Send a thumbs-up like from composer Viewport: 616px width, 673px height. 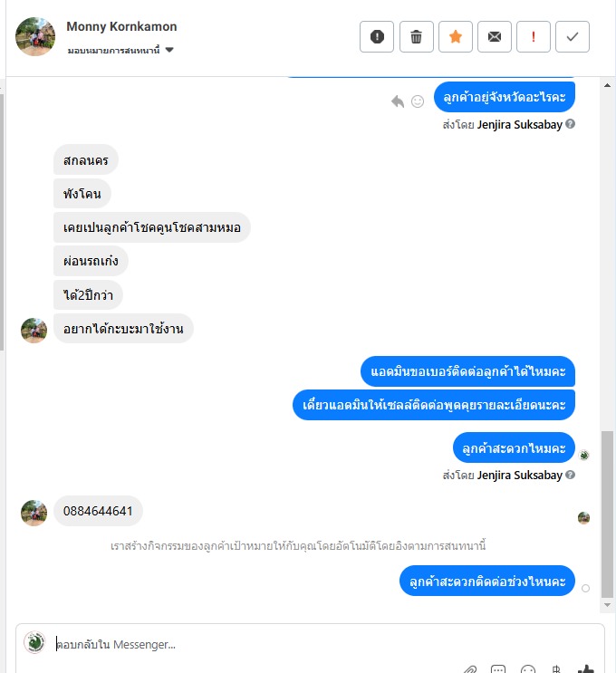tap(585, 668)
